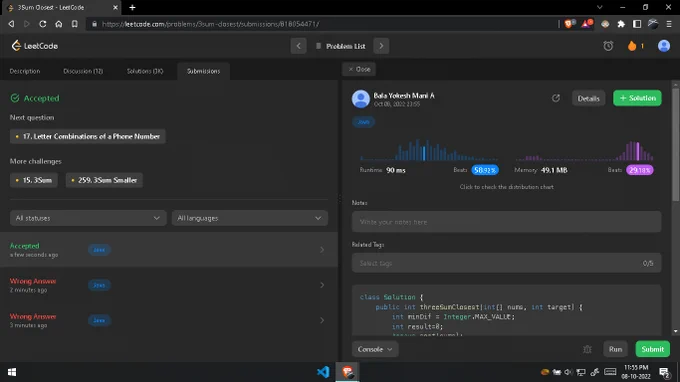This screenshot has height=382, width=680.
Task: Open the Console dropdown
Action: point(375,349)
